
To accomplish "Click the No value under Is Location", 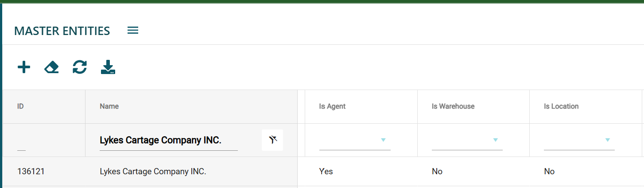I will click(x=549, y=172).
